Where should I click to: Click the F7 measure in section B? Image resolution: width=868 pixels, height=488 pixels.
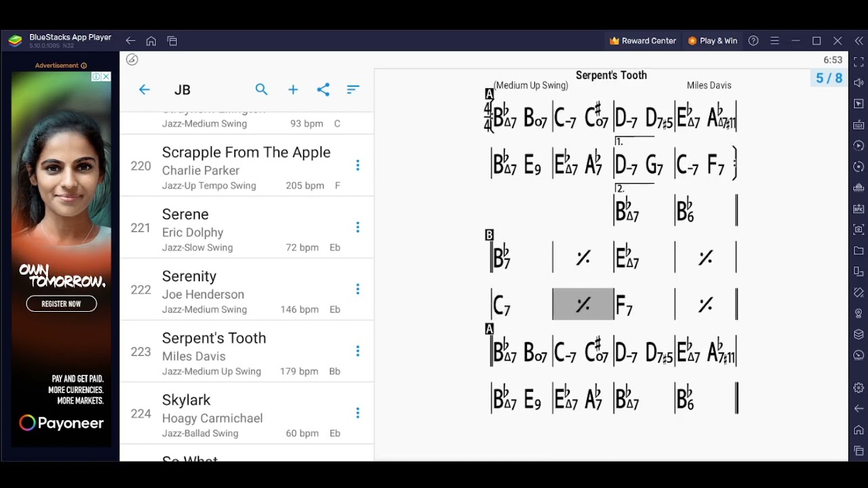[x=644, y=304]
